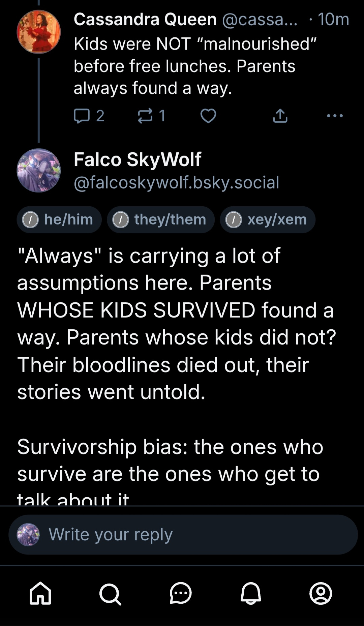364x626 pixels.
Task: Open Falco SkyWolf display name
Action: pyautogui.click(x=138, y=159)
